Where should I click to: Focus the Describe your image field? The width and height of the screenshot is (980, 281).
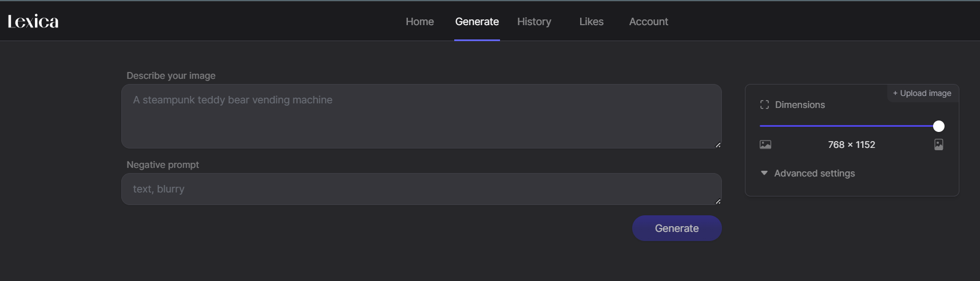tap(421, 117)
